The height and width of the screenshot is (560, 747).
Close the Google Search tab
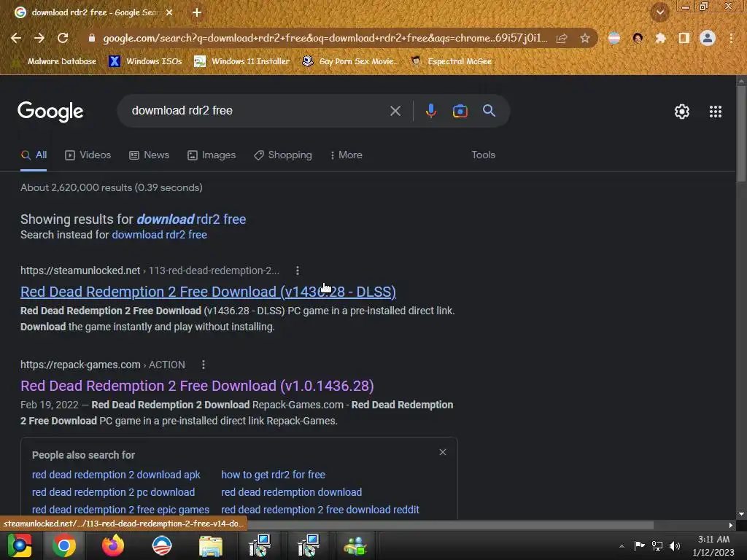[x=169, y=13]
